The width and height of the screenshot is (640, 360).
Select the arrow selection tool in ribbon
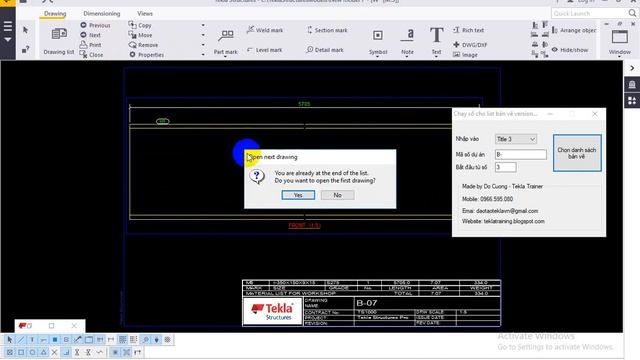pyautogui.click(x=26, y=30)
